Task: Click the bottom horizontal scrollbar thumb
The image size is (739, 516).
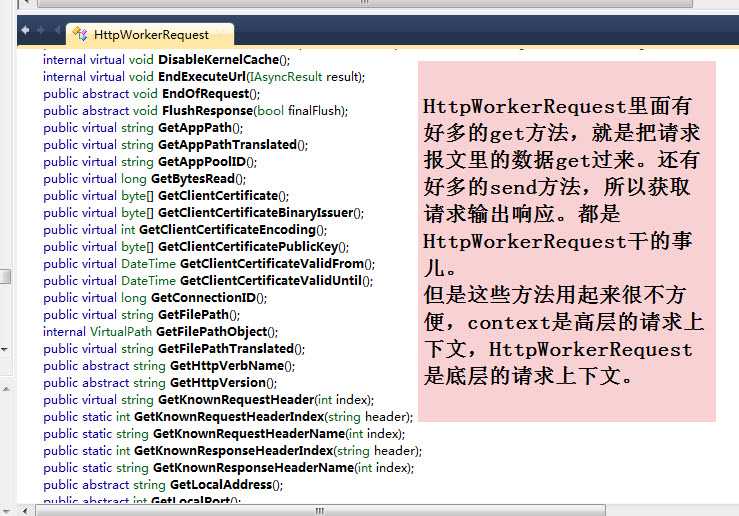Action: (320, 510)
